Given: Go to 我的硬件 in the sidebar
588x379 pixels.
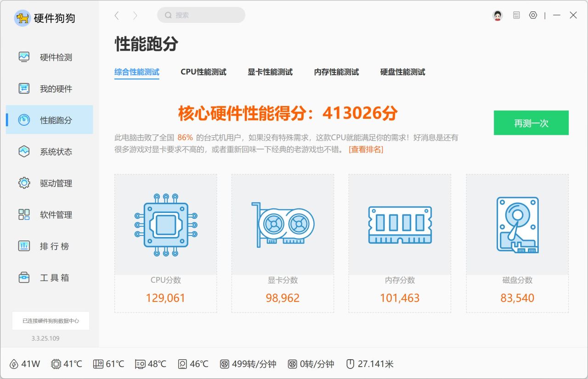Looking at the screenshot, I should point(50,89).
